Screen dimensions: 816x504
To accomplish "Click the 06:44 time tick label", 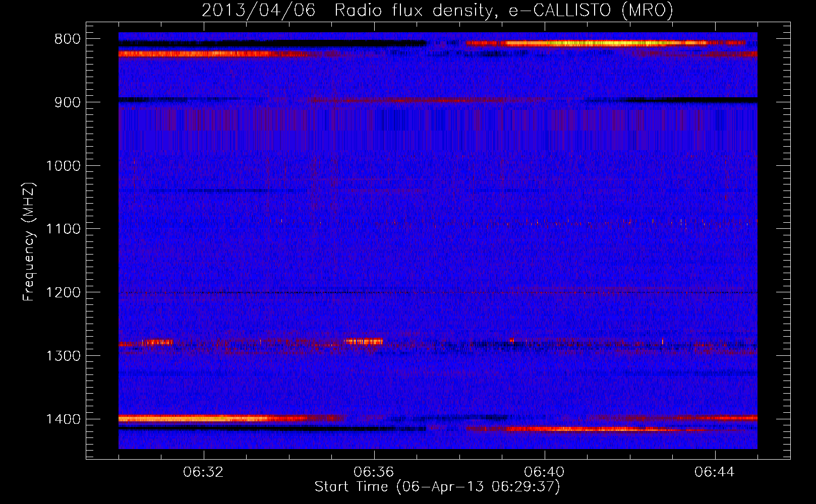I will (x=715, y=472).
